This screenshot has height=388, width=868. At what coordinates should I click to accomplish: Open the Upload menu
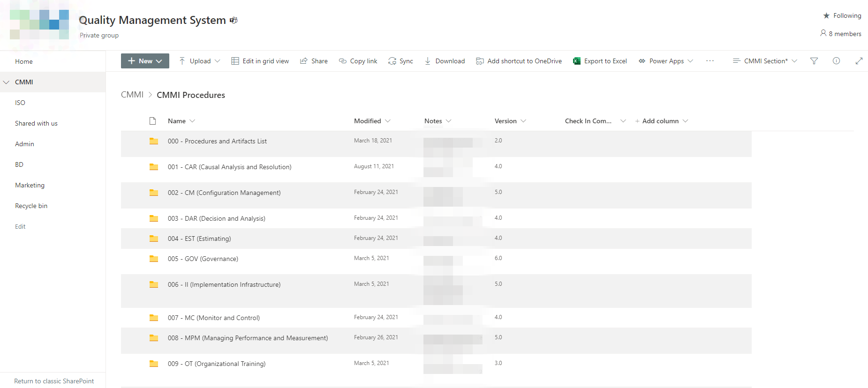click(199, 61)
